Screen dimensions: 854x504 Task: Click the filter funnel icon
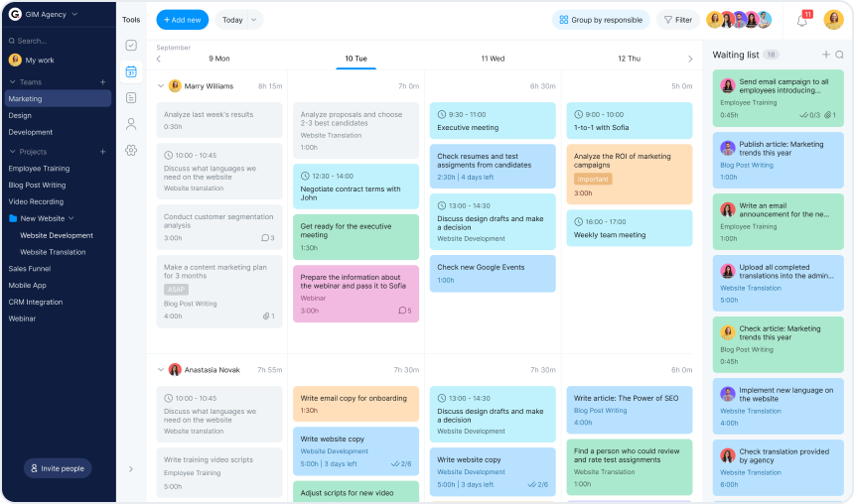tap(667, 20)
